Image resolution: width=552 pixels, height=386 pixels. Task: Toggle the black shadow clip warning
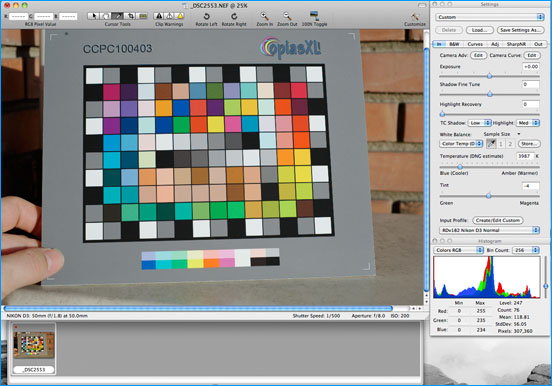point(159,16)
